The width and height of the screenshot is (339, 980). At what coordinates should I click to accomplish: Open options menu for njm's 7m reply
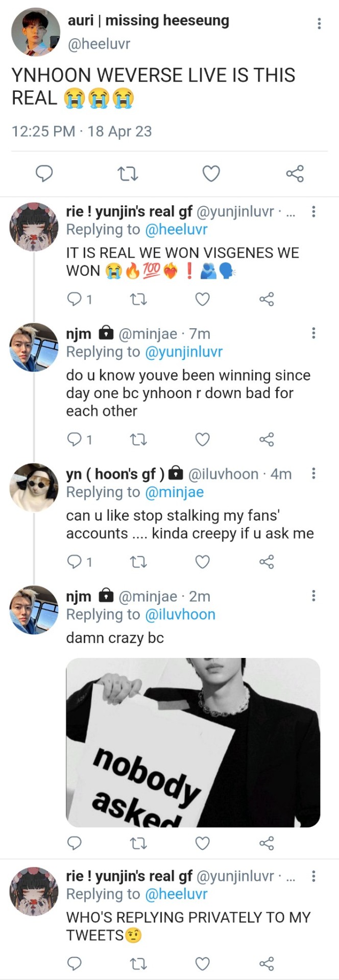[x=313, y=333]
